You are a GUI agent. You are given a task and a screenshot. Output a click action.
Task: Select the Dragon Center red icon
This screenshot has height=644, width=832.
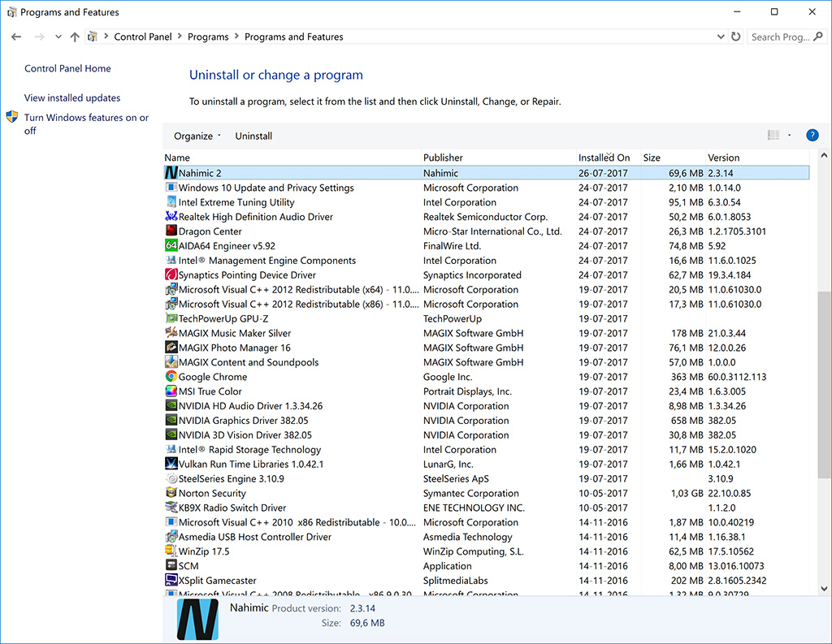(171, 231)
